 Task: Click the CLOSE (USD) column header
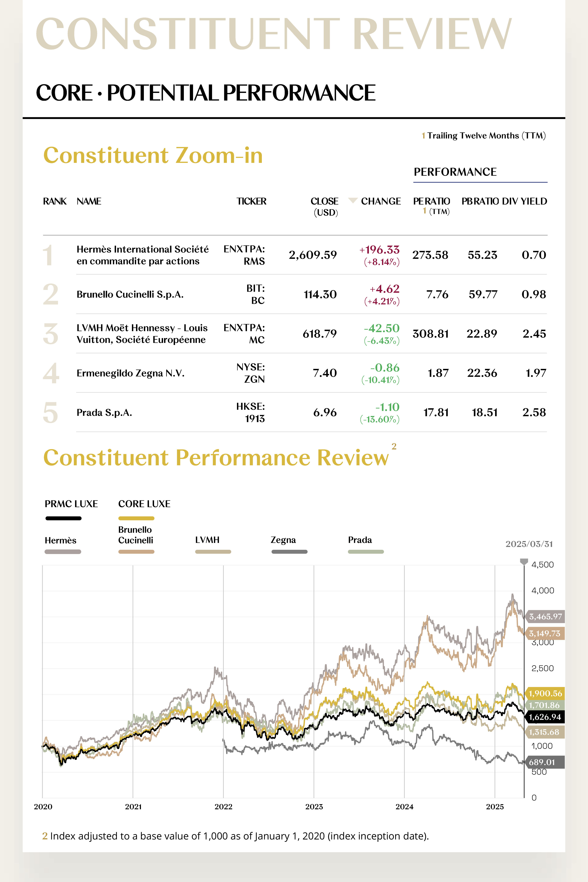pyautogui.click(x=325, y=206)
